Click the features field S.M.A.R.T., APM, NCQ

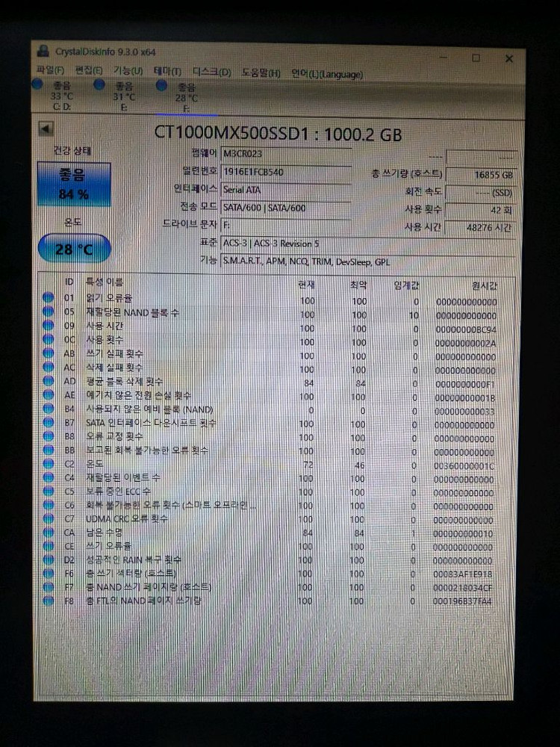367,261
